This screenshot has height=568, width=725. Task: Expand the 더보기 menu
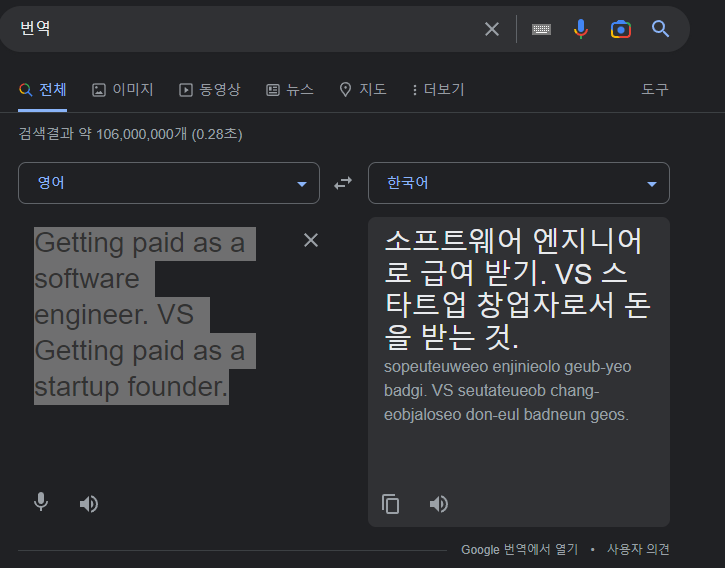pyautogui.click(x=438, y=89)
